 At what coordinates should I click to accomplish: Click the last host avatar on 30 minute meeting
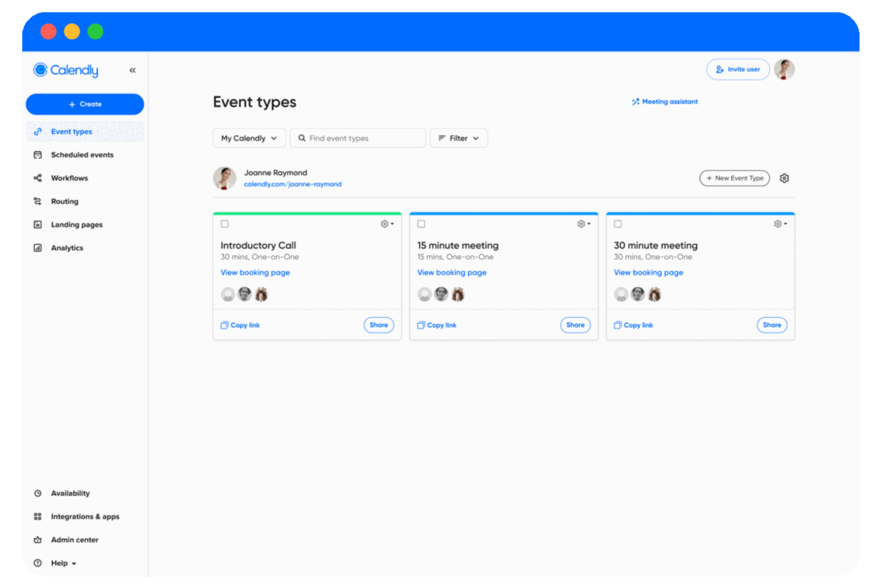(x=654, y=294)
